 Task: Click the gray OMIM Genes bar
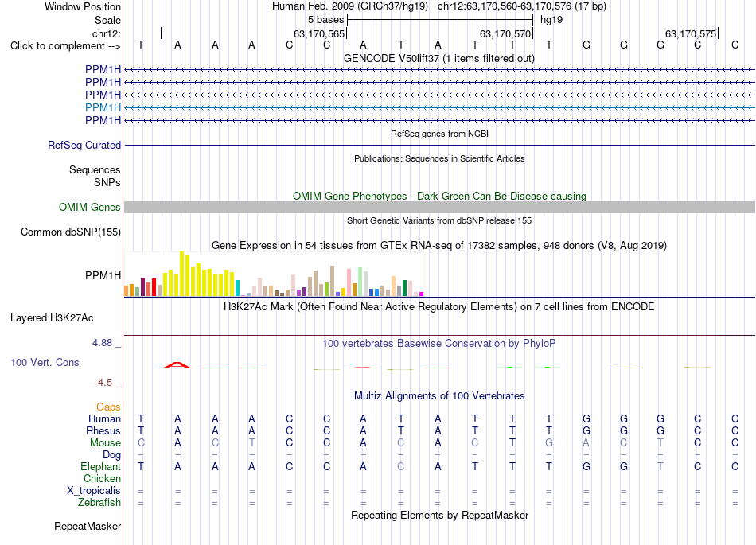pos(439,207)
